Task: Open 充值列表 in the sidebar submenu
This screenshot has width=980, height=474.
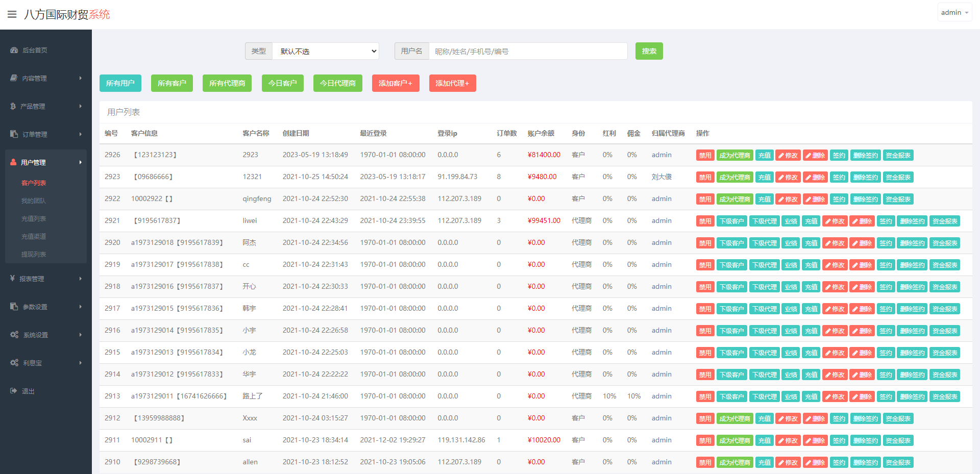Action: pos(34,218)
